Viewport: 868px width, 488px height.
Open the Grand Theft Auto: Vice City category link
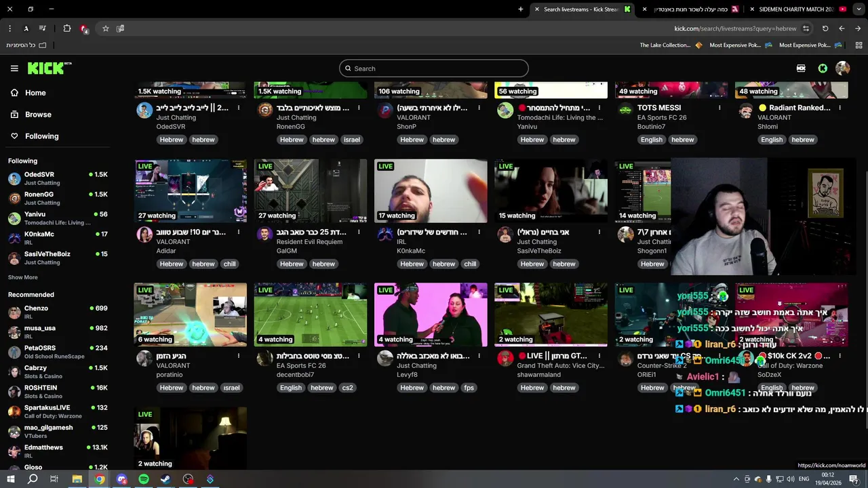(561, 366)
